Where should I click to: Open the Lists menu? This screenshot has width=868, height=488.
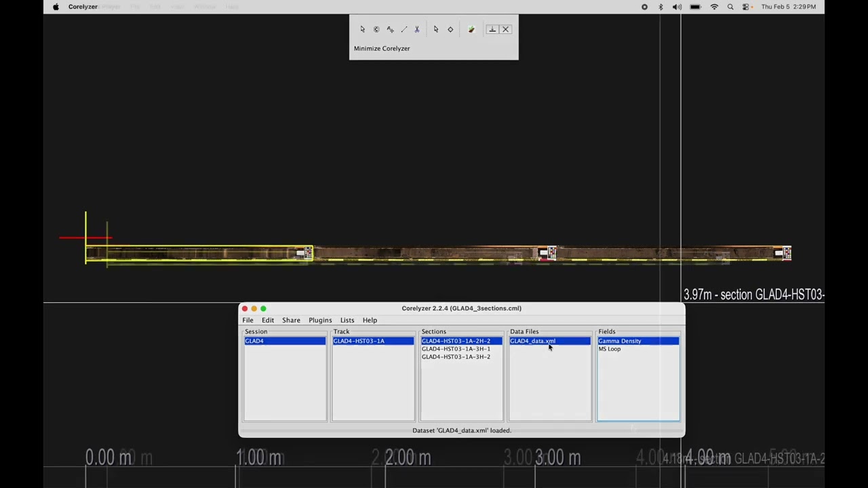click(347, 320)
